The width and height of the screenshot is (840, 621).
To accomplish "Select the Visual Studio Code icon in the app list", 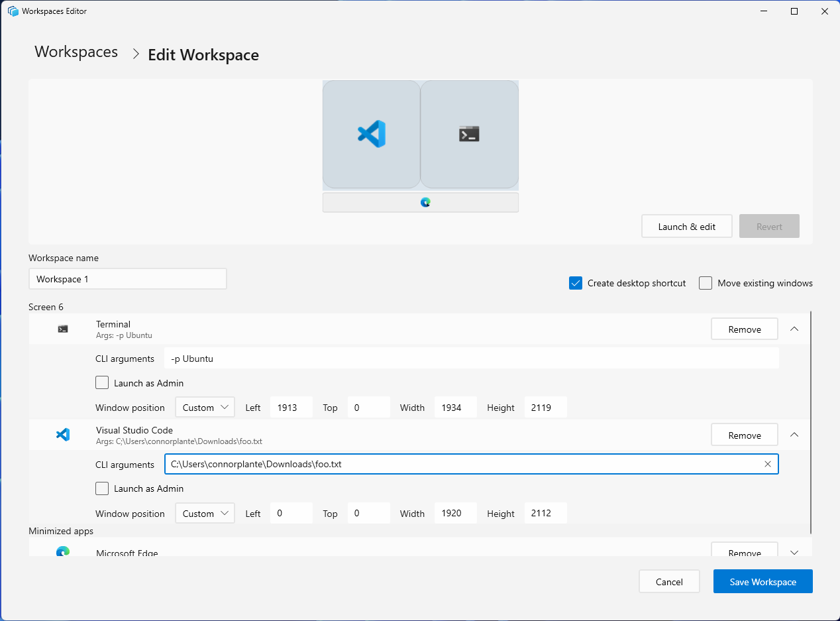I will (63, 434).
